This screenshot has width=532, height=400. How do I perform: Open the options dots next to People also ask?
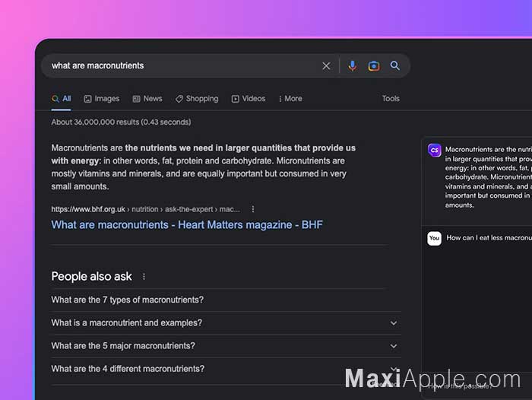(144, 276)
